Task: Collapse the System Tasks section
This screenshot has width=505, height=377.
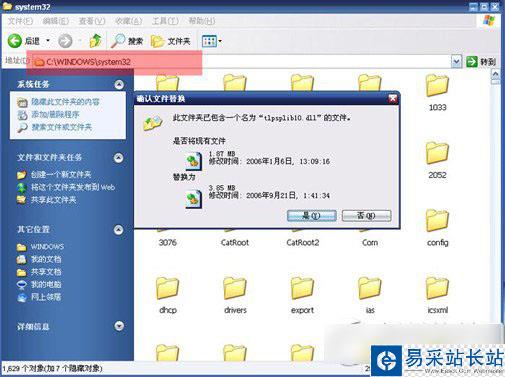Action: point(119,84)
